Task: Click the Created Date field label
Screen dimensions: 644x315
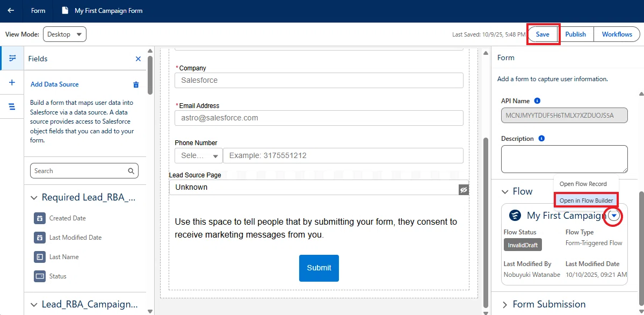Action: (x=67, y=218)
